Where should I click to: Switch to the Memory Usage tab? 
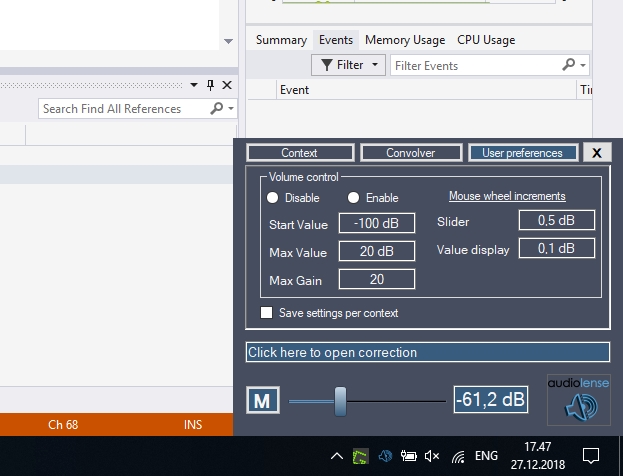coord(404,40)
